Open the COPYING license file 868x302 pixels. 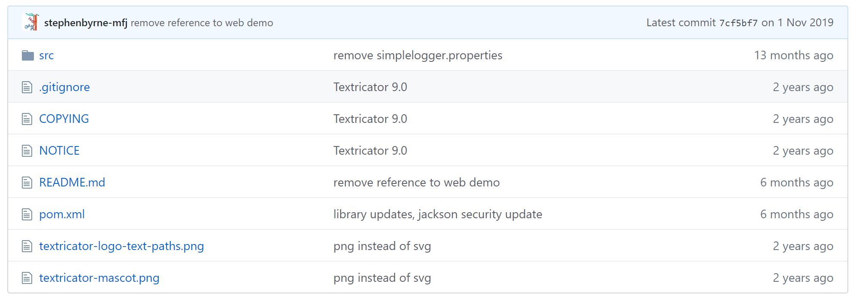64,119
